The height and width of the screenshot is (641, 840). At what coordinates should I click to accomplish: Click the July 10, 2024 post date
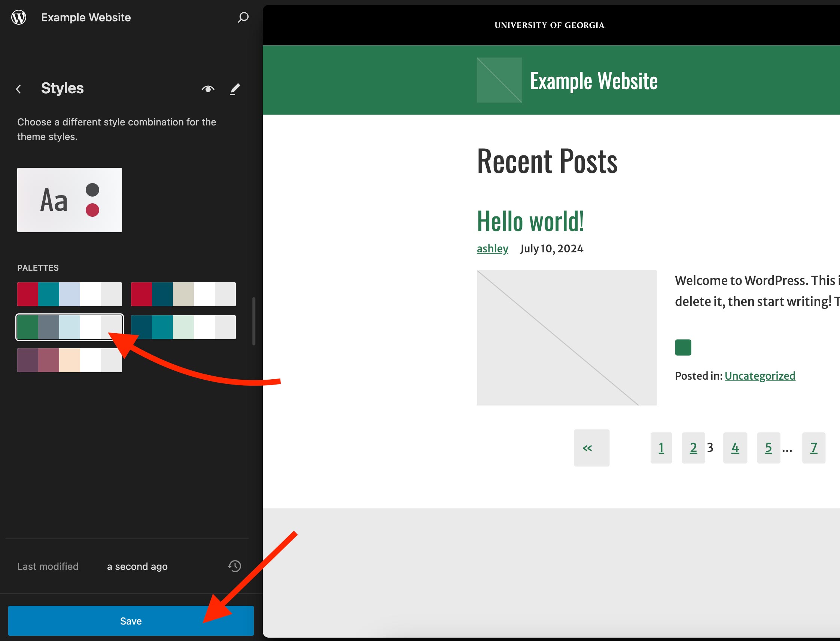click(x=552, y=249)
